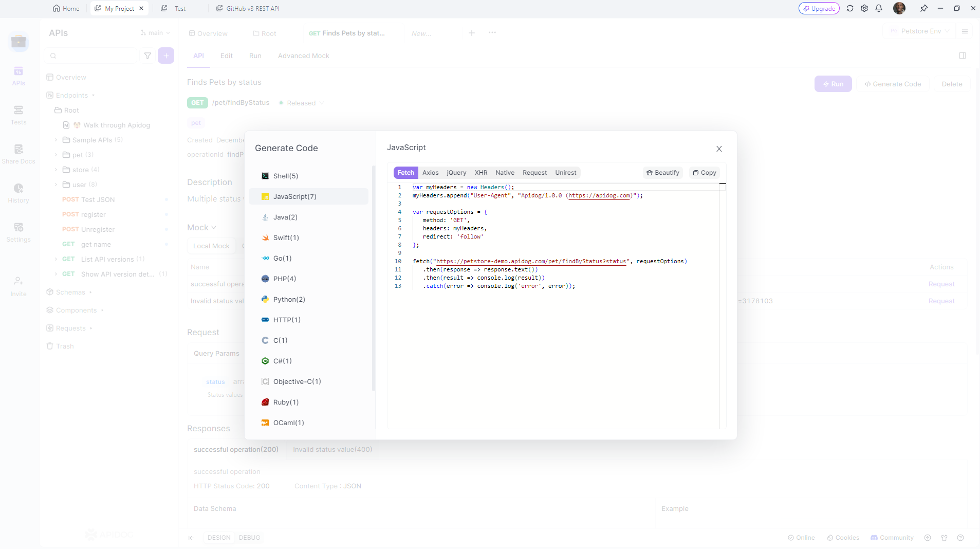Switch to the Native code tab
980x549 pixels.
tap(505, 173)
